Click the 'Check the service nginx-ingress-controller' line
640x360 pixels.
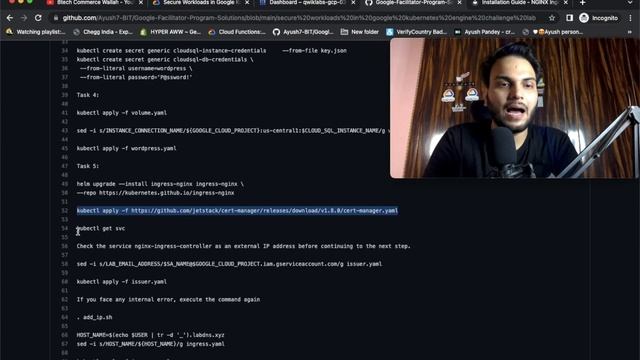click(x=244, y=246)
